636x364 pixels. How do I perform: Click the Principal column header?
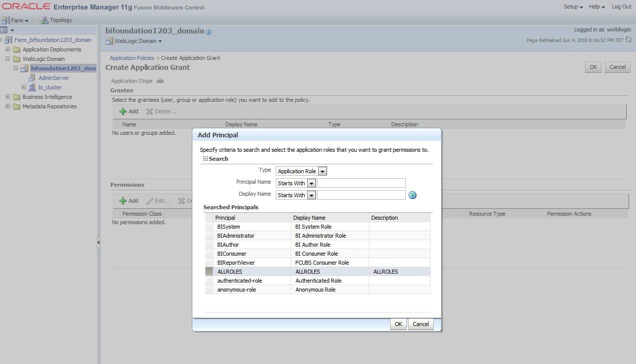click(252, 218)
